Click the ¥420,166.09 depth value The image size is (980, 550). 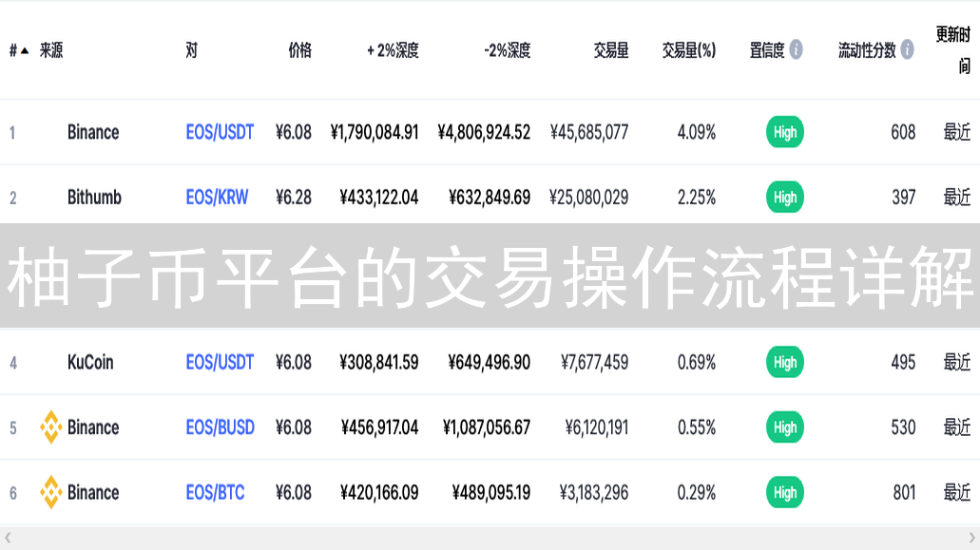pyautogui.click(x=379, y=493)
